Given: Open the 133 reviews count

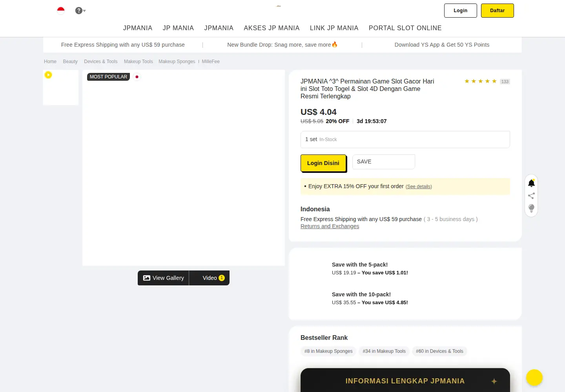Looking at the screenshot, I should coord(505,82).
